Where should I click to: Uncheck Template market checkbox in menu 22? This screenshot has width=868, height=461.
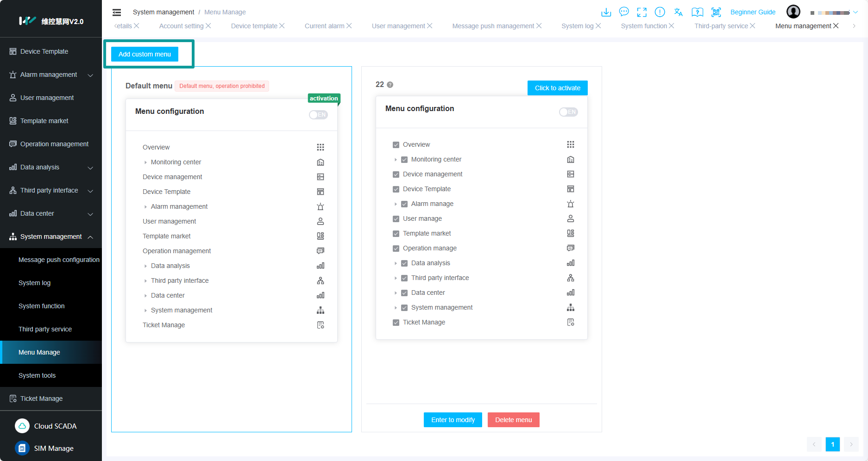tap(396, 234)
